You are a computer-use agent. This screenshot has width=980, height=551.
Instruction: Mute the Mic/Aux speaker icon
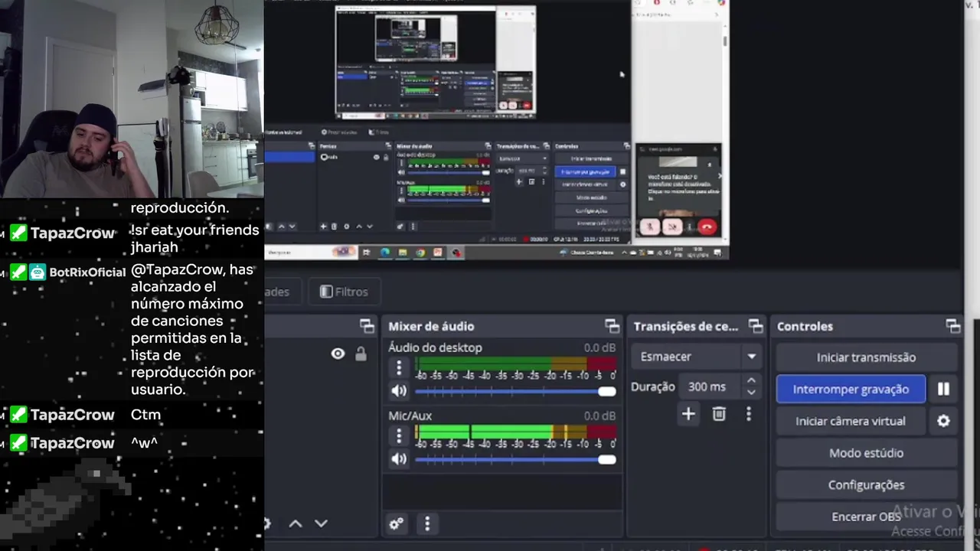tap(399, 459)
